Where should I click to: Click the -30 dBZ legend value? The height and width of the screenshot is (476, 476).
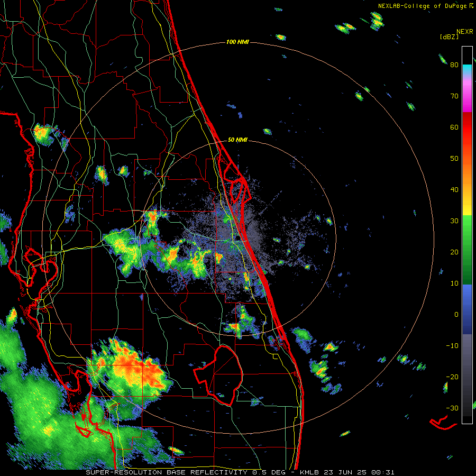452,408
